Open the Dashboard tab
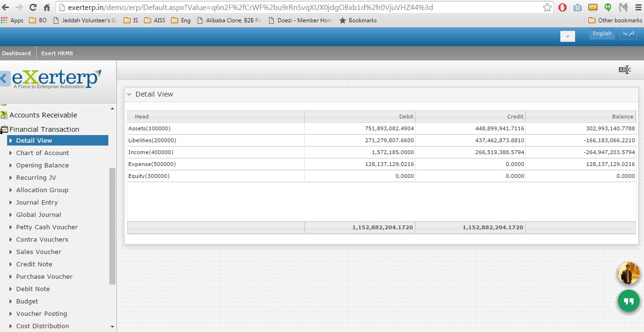644x332 pixels. [x=16, y=53]
